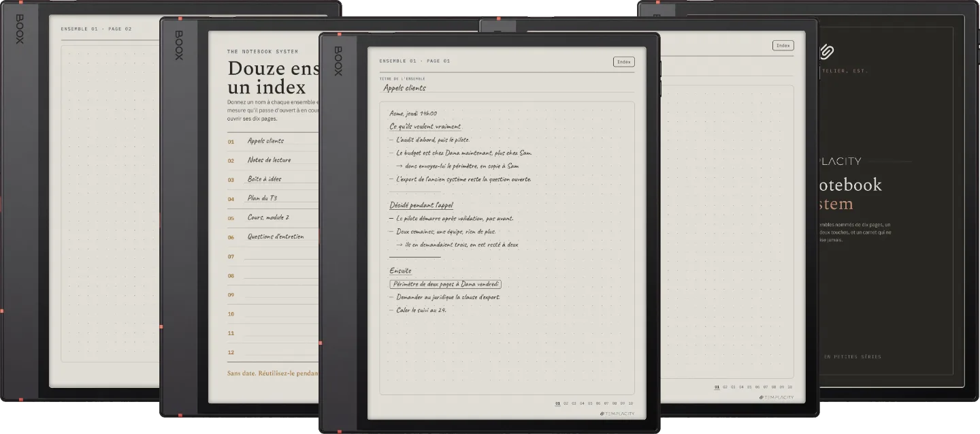Open page 01 in front tablet footer
Viewport: 980px width, 434px height.
558,403
